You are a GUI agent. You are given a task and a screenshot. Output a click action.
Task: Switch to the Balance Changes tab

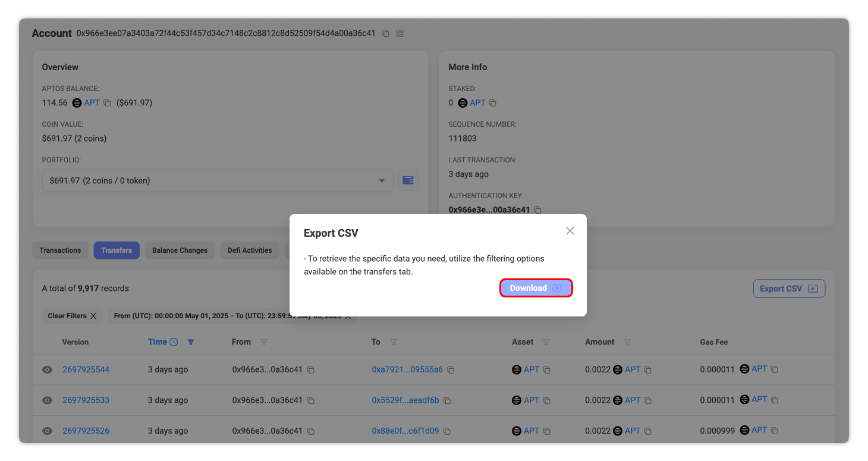pos(180,250)
